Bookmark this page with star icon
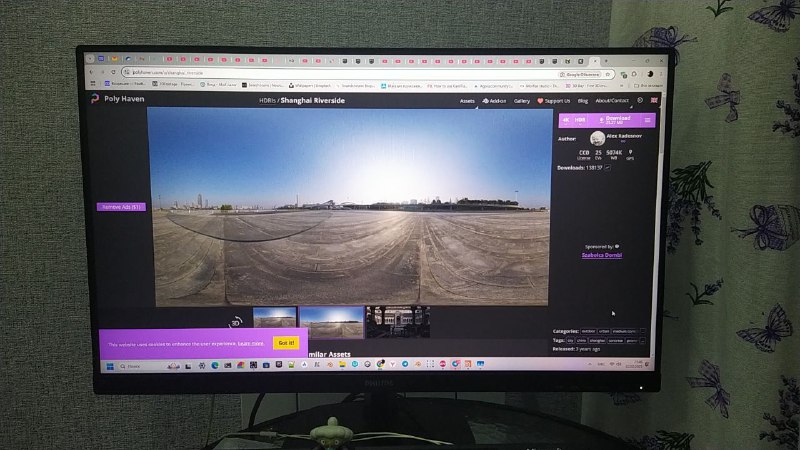Image resolution: width=800 pixels, height=450 pixels. (607, 74)
